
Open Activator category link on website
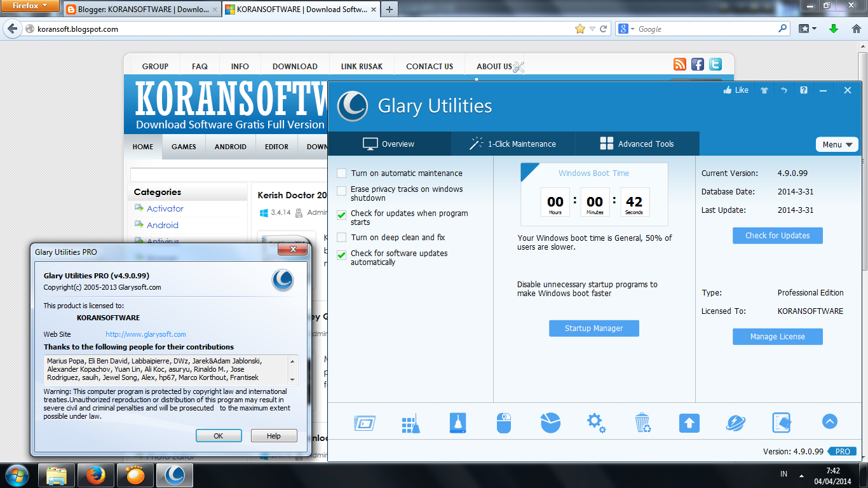click(x=165, y=208)
